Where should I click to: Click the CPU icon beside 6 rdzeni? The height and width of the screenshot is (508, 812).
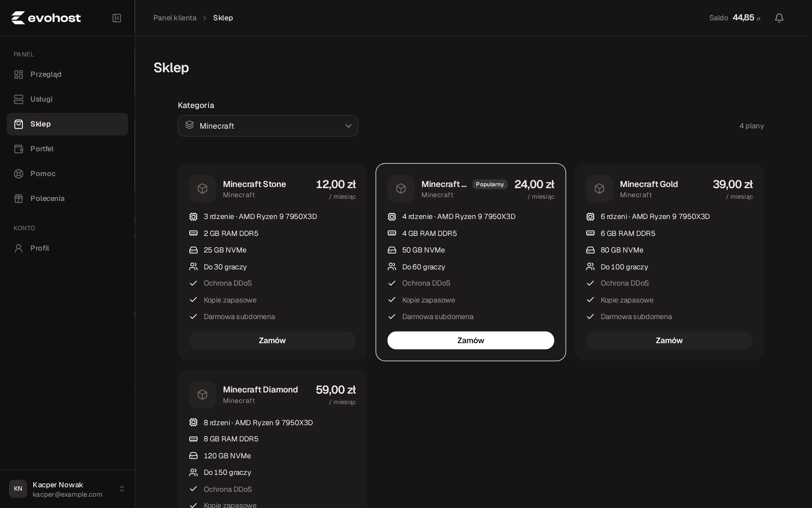click(590, 217)
